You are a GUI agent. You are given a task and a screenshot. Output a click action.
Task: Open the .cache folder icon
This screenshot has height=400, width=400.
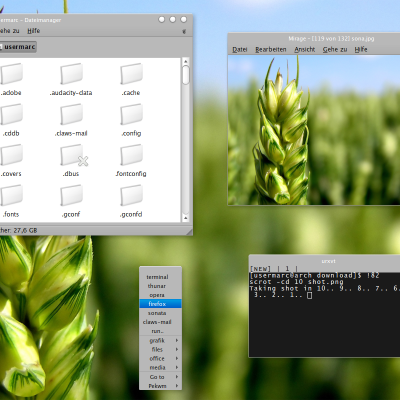pos(131,74)
